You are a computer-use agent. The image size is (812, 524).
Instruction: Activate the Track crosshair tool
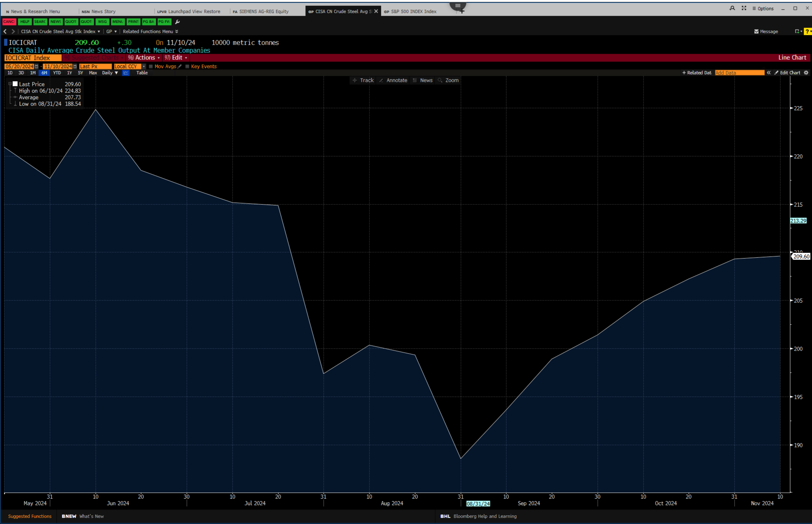coord(363,80)
